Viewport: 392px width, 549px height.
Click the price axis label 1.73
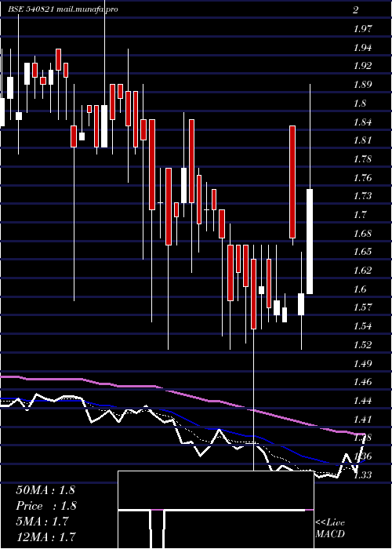coord(362,196)
